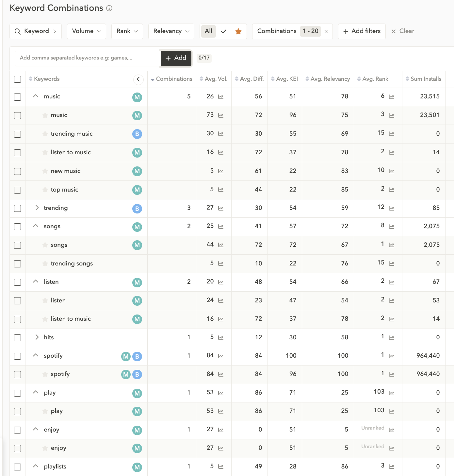Expand the trending keyword group
Screen dimensions: 454x476
tap(37, 208)
